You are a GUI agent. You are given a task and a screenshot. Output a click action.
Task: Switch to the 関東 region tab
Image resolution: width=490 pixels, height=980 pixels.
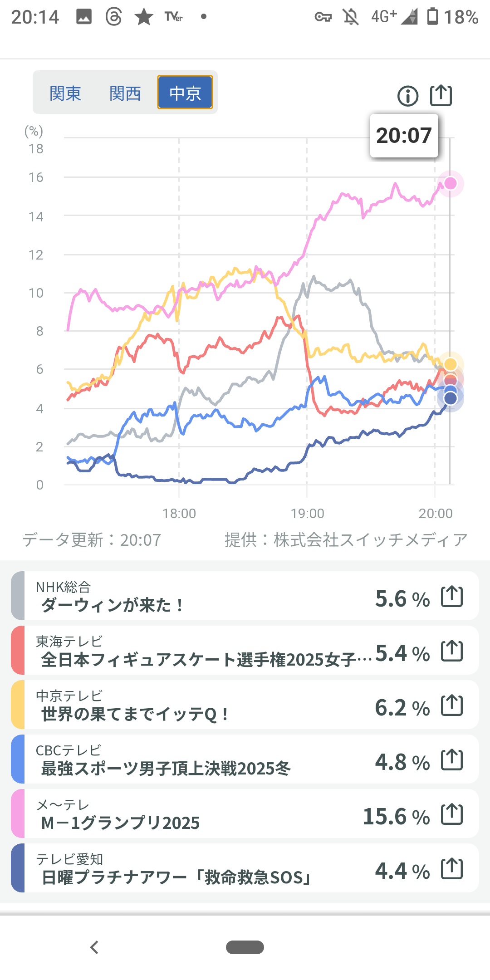(65, 93)
